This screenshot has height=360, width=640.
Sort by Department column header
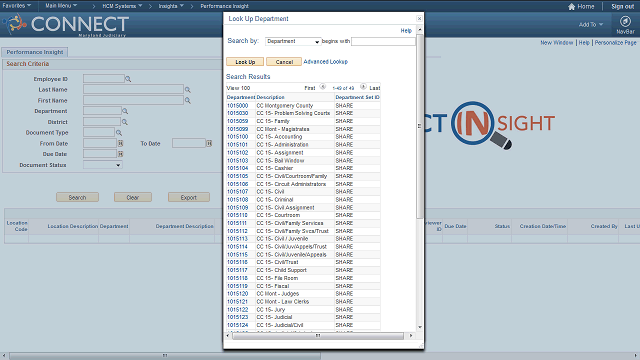click(241, 97)
